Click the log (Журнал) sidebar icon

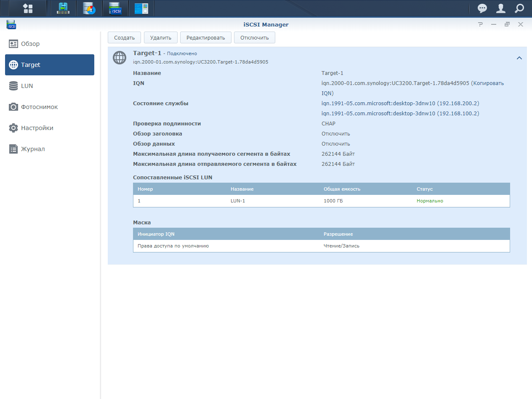point(13,149)
